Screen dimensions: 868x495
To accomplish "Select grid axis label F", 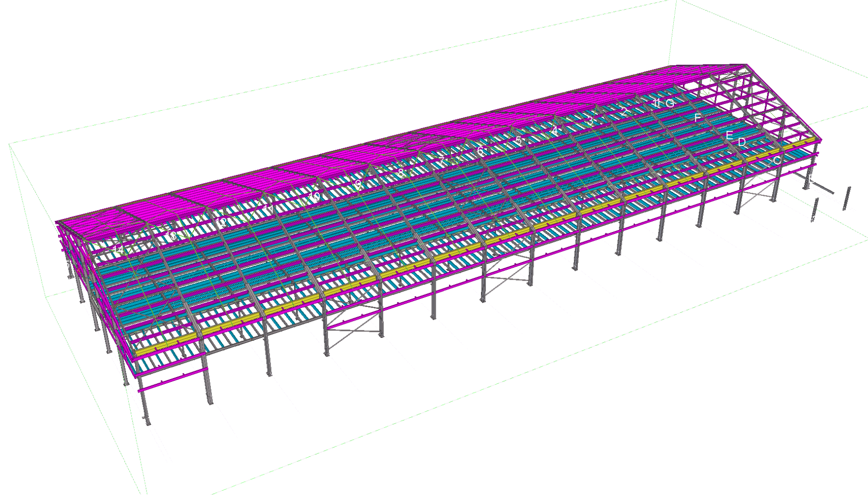I will point(697,117).
